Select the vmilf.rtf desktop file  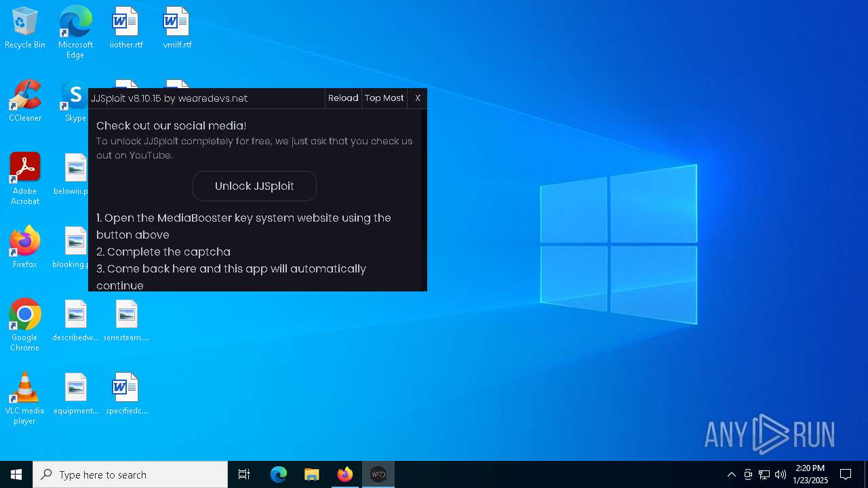177,28
